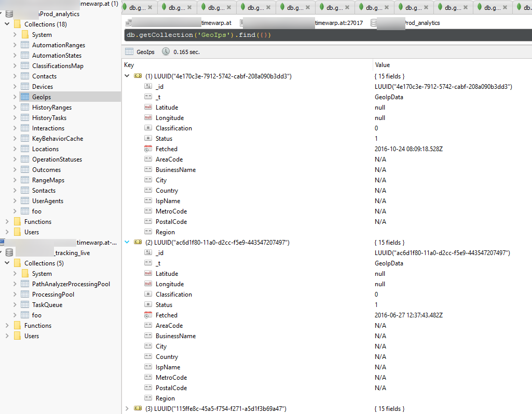Click the GeoIps table icon in results bar
Viewport: 532px width, 414px height.
click(129, 51)
